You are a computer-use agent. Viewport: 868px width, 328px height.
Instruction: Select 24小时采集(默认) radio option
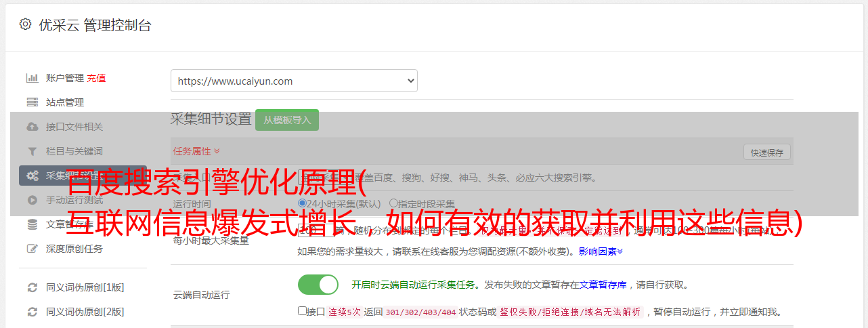[302, 203]
